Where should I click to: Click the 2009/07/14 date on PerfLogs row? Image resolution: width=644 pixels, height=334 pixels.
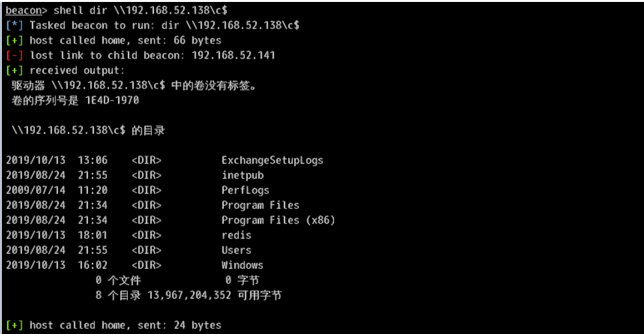(36, 190)
